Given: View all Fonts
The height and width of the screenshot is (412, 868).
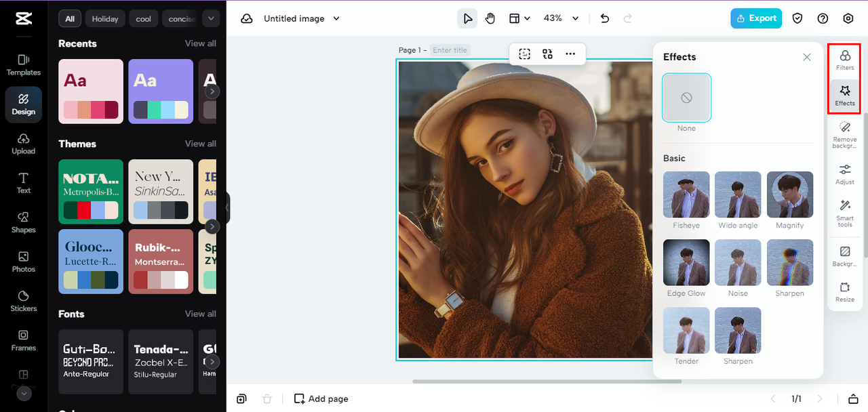Looking at the screenshot, I should tap(201, 314).
